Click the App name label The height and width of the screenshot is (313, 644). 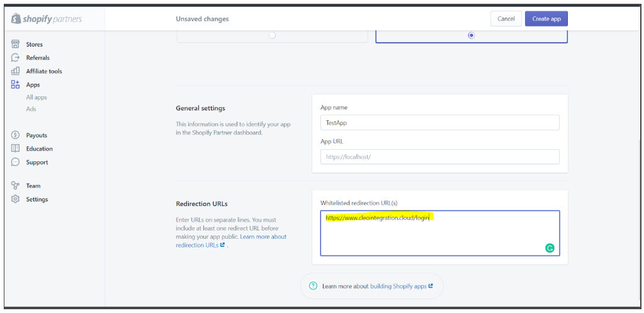click(x=334, y=108)
